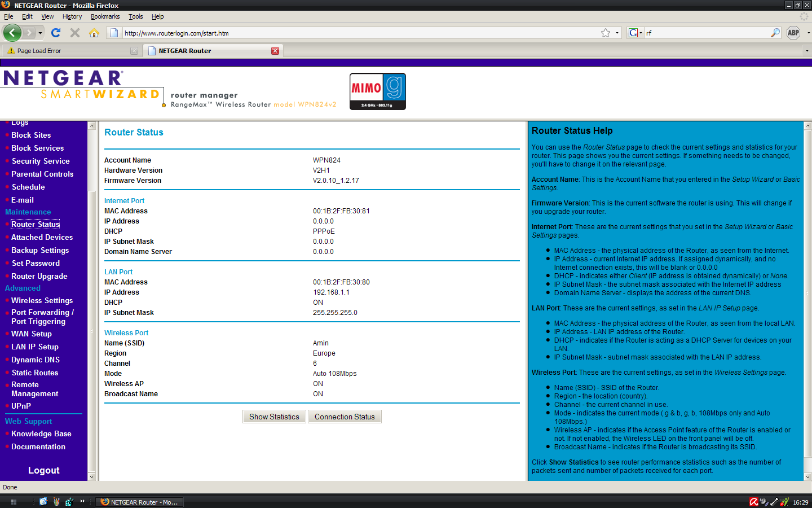
Task: Click Logout in the sidebar
Action: [x=43, y=470]
